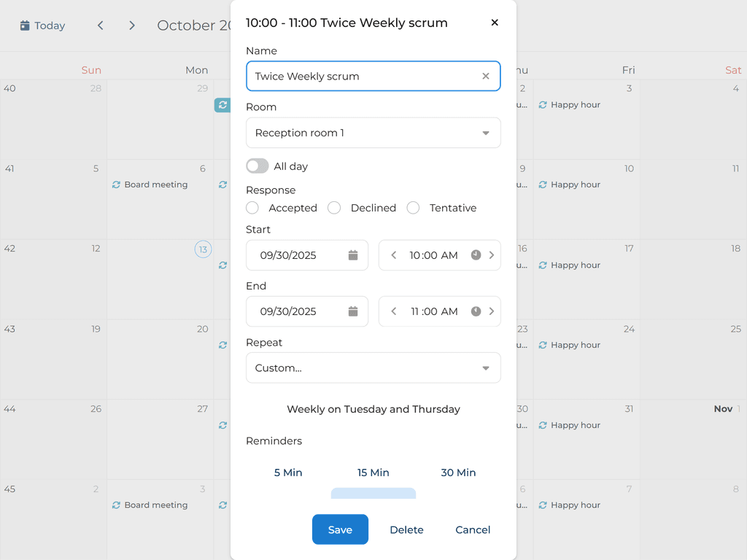Click the slider indicator under 15 Min
The width and height of the screenshot is (747, 560).
373,494
